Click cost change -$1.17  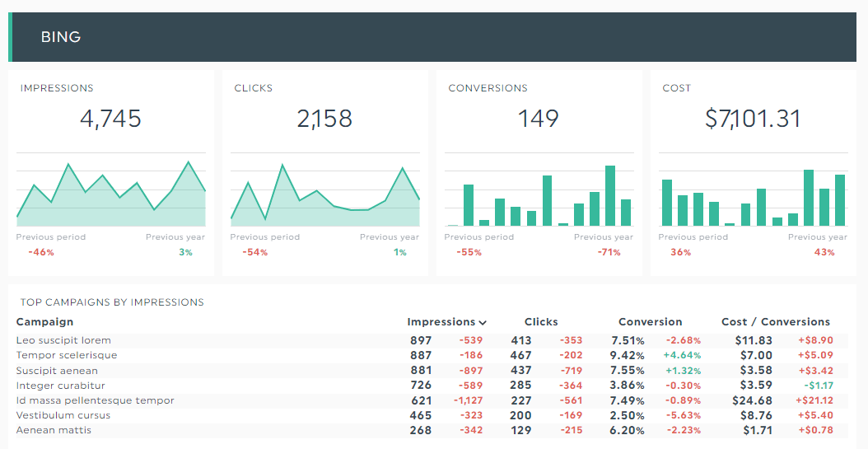[819, 386]
